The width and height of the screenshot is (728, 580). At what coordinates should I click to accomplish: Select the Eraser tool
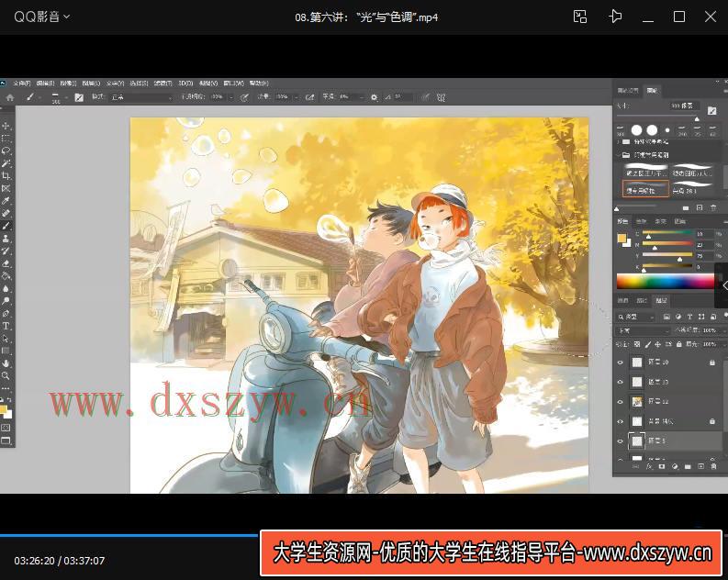click(x=6, y=263)
